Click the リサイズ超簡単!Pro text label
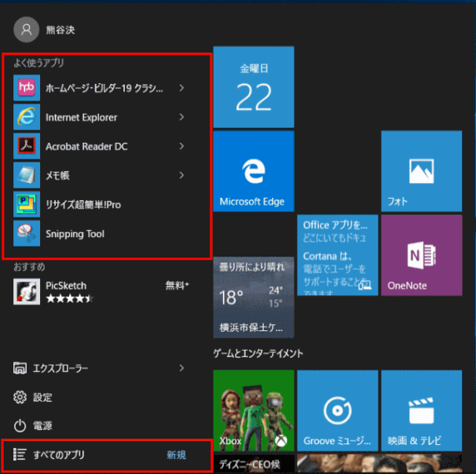This screenshot has height=474, width=476. coord(83,205)
